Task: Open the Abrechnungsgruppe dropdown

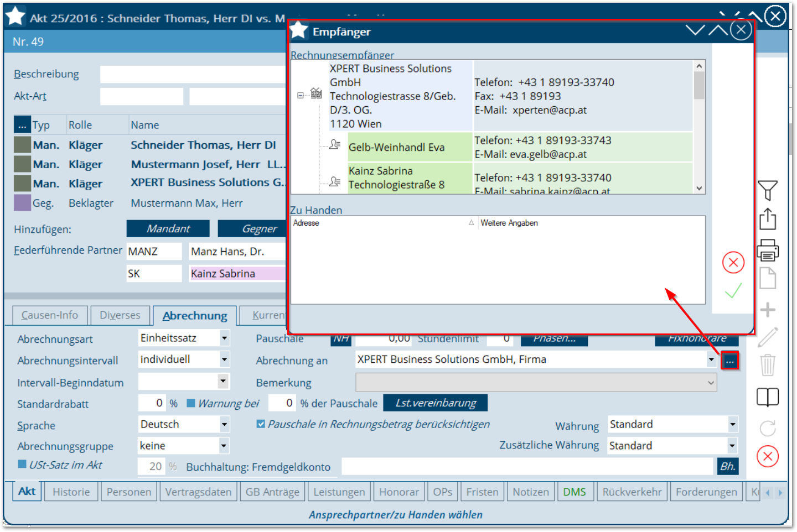Action: coord(224,446)
